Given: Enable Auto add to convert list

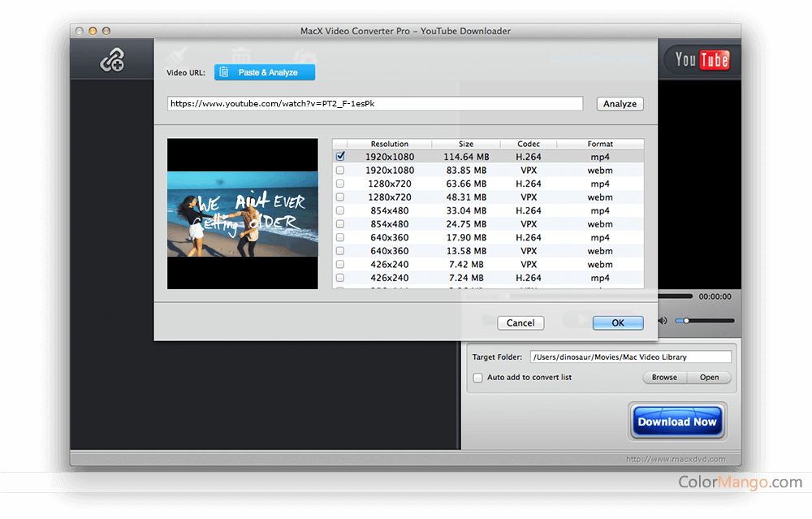Looking at the screenshot, I should [x=477, y=378].
